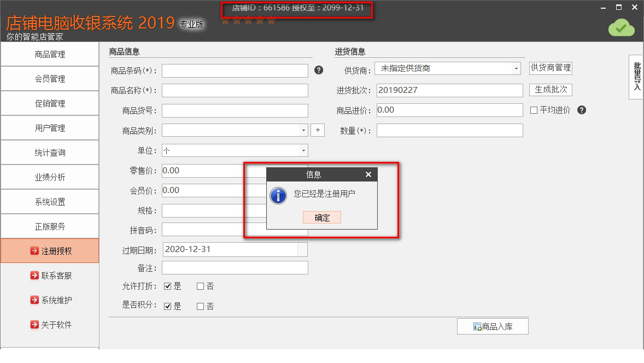Open the 过期日期 date picker

point(302,250)
